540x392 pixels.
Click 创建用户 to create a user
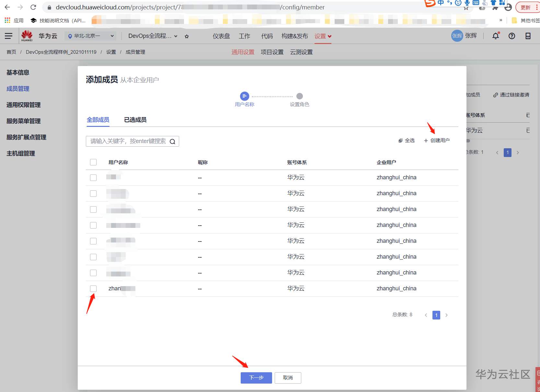click(x=437, y=140)
